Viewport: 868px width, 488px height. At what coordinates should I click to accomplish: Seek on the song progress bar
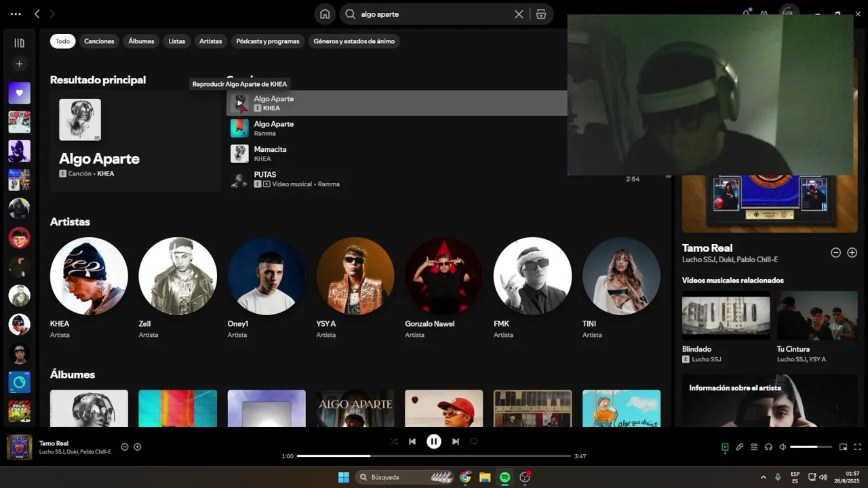pos(434,456)
